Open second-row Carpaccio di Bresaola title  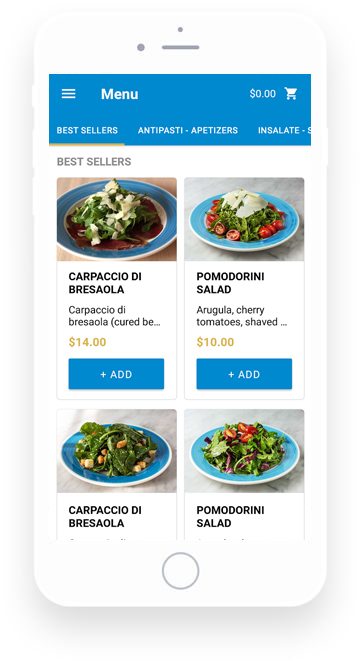point(105,516)
